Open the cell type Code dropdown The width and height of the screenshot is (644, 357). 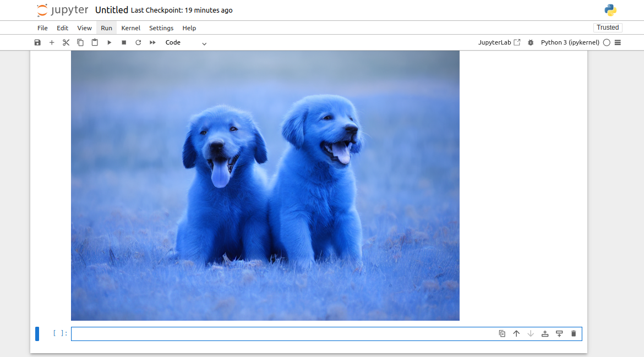click(186, 42)
